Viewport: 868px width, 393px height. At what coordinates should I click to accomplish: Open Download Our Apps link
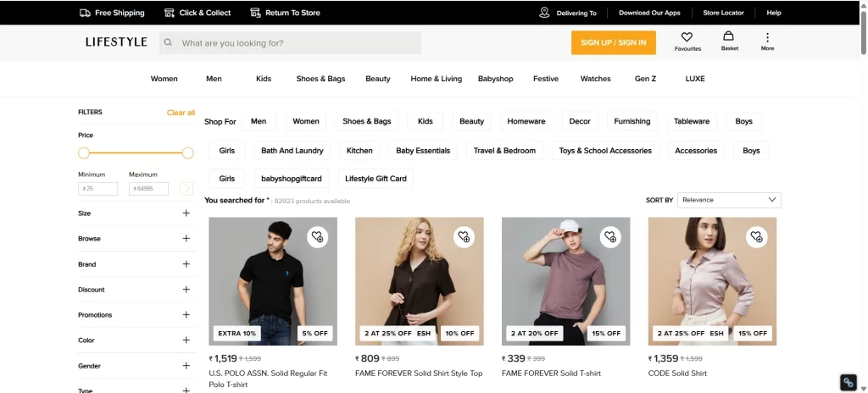[x=649, y=13]
